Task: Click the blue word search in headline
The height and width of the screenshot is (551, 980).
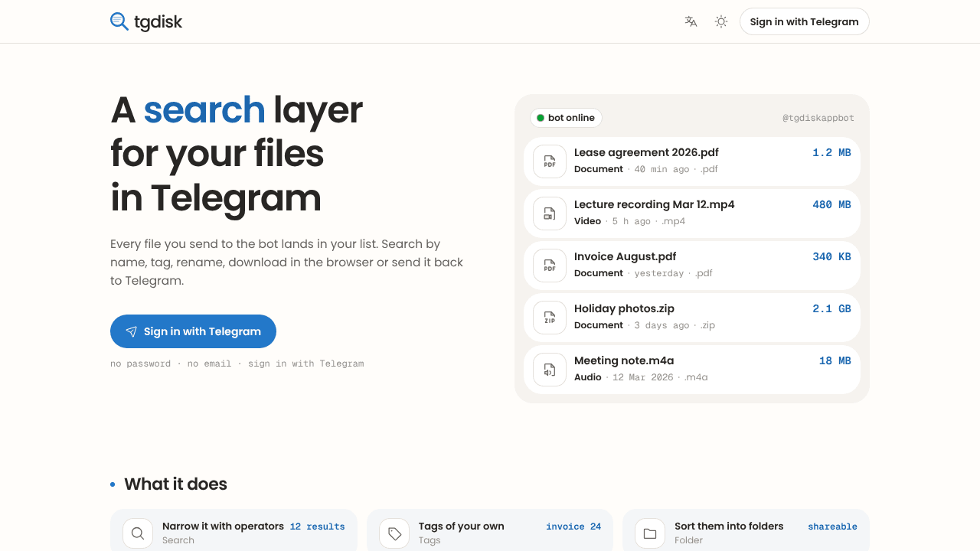Action: pyautogui.click(x=204, y=109)
